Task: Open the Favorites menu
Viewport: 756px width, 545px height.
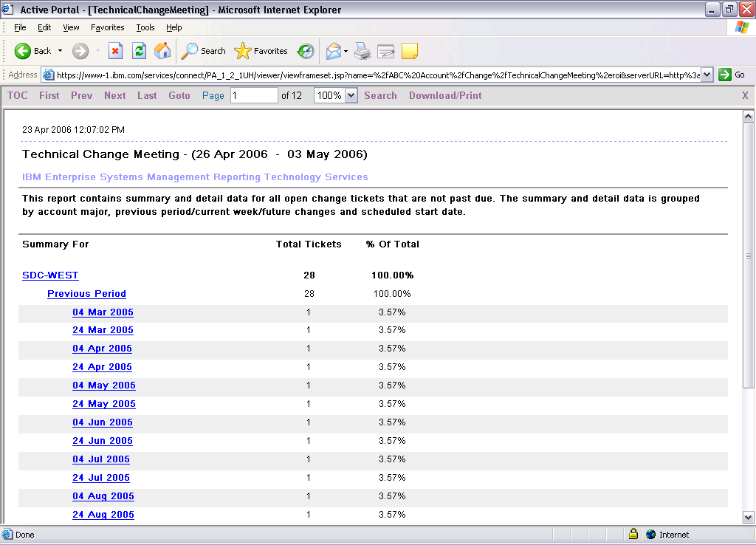Action: 108,27
